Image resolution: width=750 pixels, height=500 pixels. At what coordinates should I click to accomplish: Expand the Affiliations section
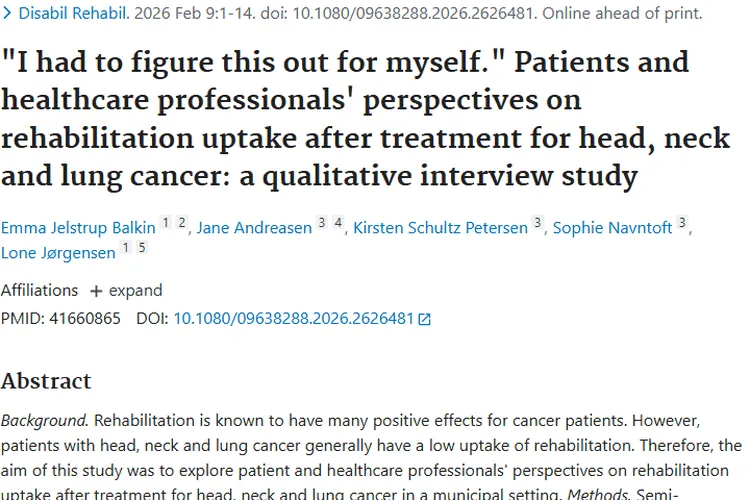[126, 290]
